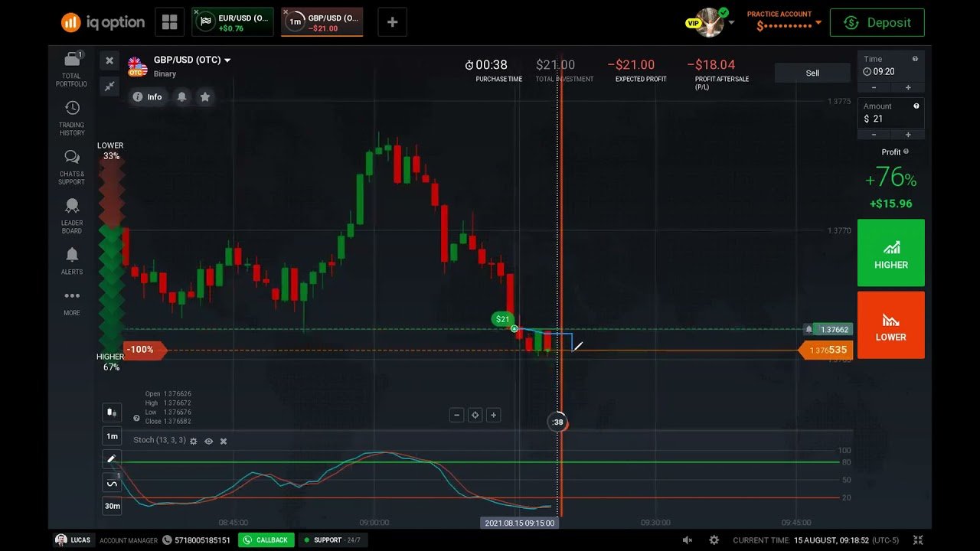Open Lucas account manager profile
Screen dimensions: 980x551
73,540
